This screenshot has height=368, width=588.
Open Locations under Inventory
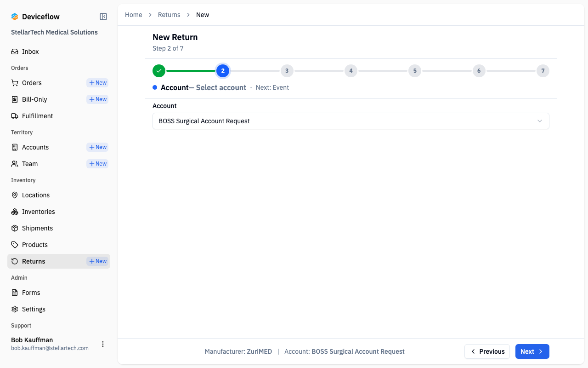point(59,195)
